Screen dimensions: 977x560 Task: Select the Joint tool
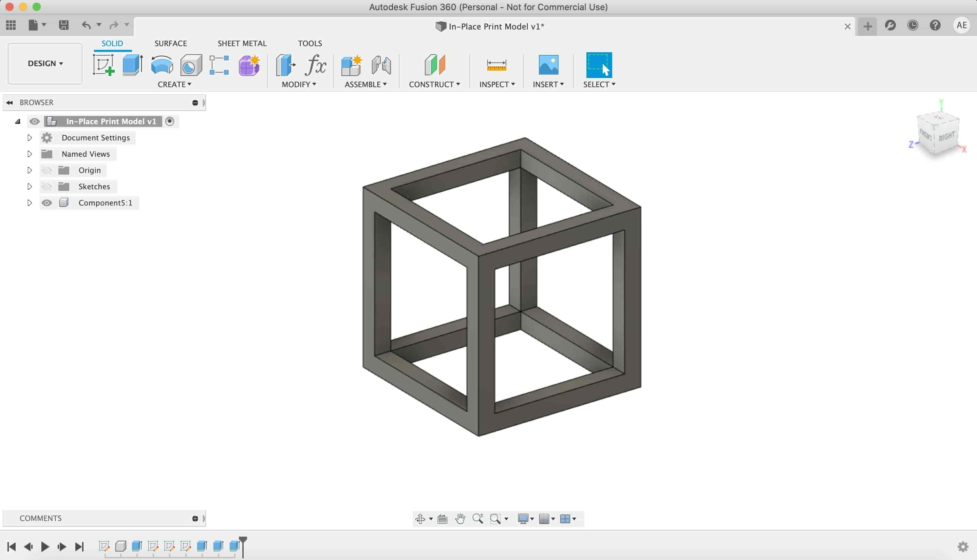pyautogui.click(x=381, y=64)
